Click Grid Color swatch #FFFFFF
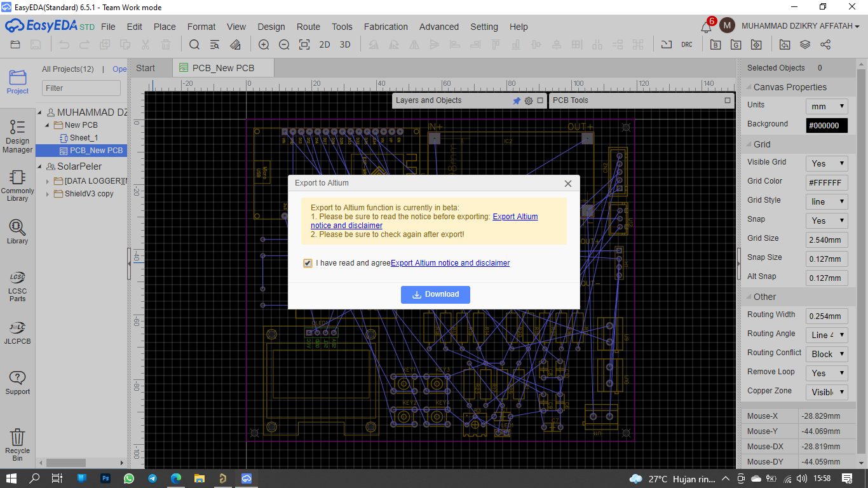This screenshot has width=868, height=488. pos(827,182)
